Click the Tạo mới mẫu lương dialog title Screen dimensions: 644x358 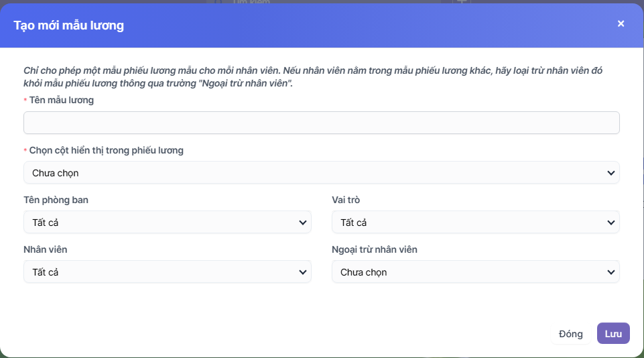68,25
